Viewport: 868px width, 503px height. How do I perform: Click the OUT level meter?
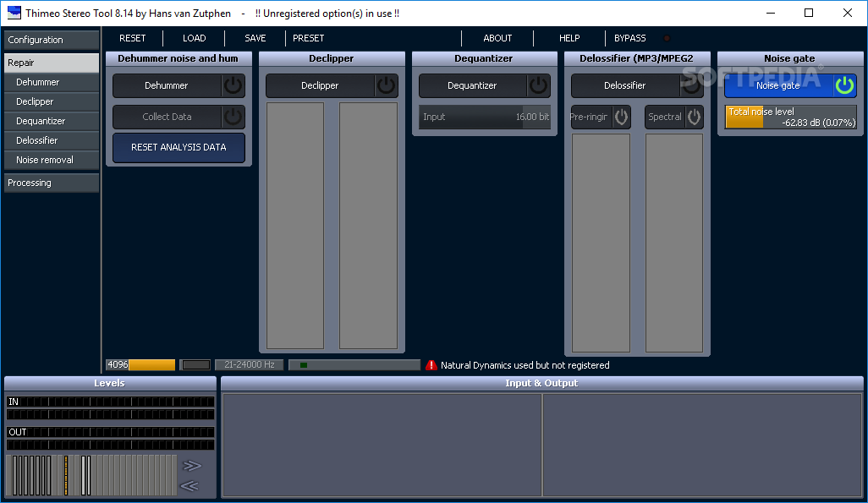click(x=110, y=438)
